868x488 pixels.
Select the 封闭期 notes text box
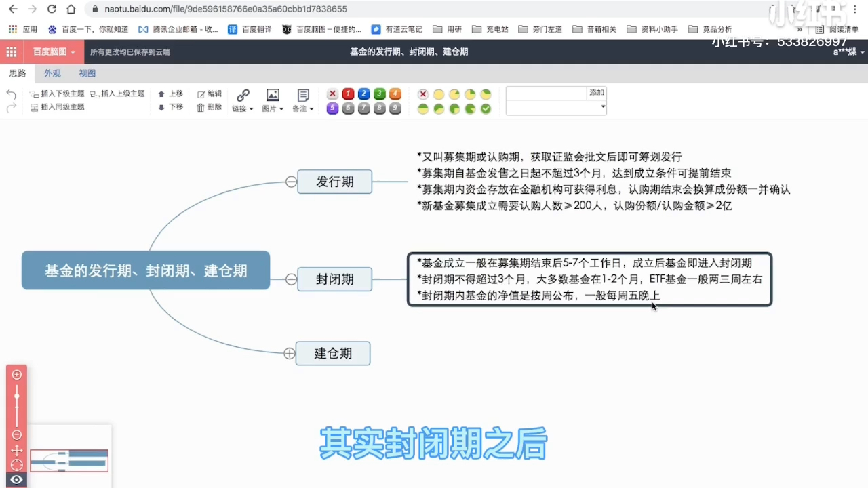point(589,279)
